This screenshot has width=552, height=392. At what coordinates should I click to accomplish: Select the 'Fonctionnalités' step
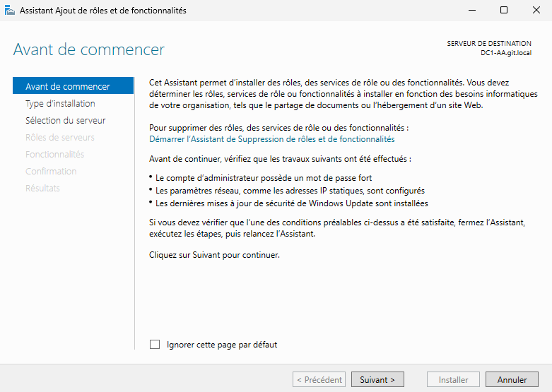pos(54,154)
